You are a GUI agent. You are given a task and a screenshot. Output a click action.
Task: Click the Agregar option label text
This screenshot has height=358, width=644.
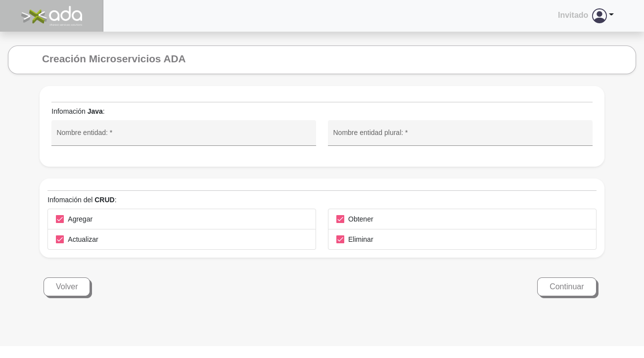80,219
